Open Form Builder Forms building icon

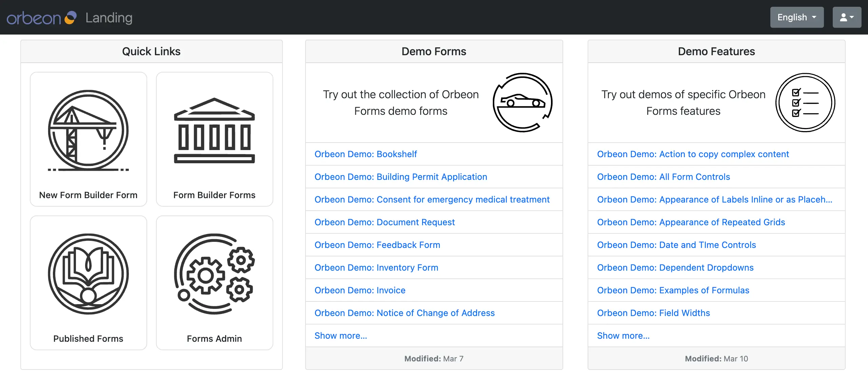point(214,131)
